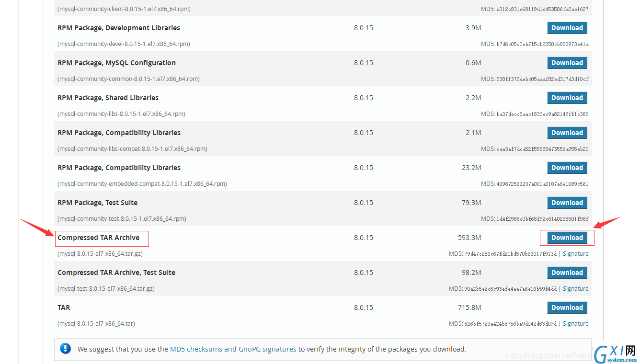Viewport: 640px width, 364px height.
Task: Click the 3.9M size of Development Libraries
Action: [x=473, y=28]
